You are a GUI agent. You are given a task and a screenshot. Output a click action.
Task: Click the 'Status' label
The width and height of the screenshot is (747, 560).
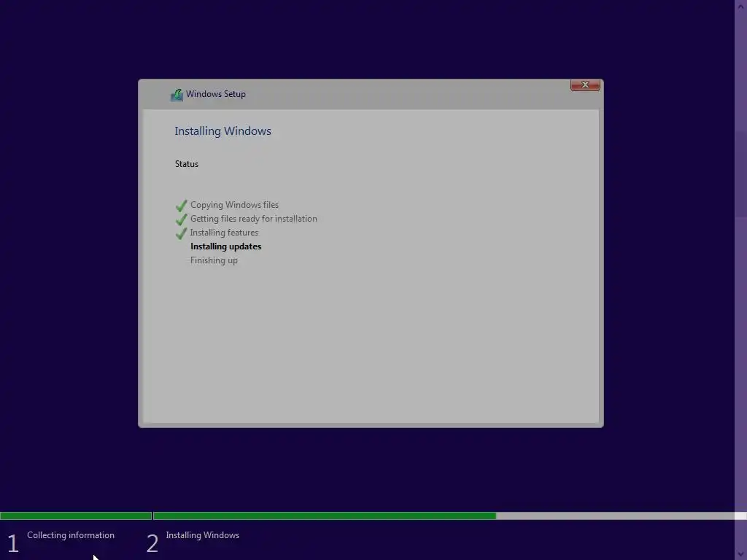(186, 164)
